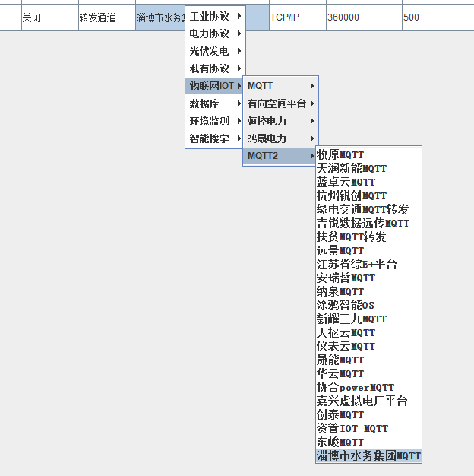Click the 关闭 table cell

click(x=50, y=17)
